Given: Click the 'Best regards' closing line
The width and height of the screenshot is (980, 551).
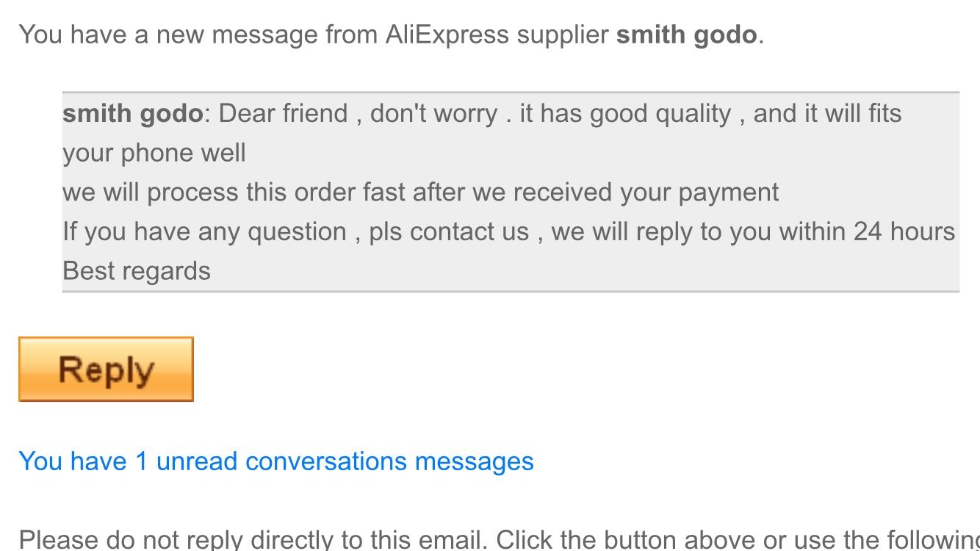Looking at the screenshot, I should 137,271.
